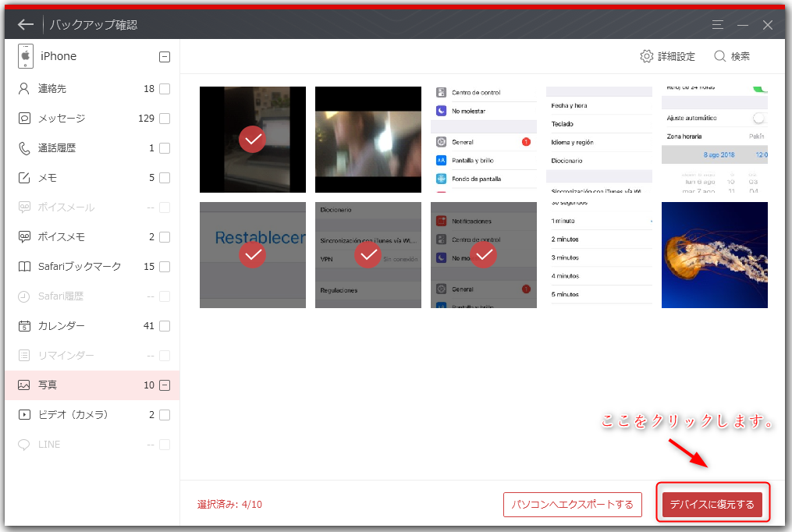
Task: Click the 選択済み: 4/10 status text
Action: [x=229, y=504]
